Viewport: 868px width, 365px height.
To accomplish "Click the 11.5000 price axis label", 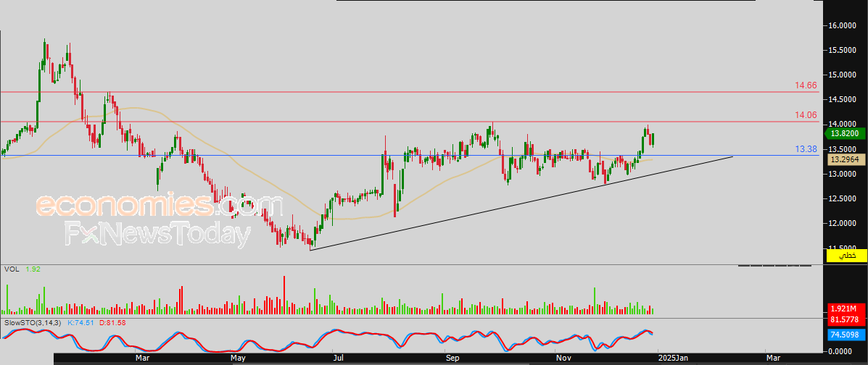I will (x=844, y=248).
